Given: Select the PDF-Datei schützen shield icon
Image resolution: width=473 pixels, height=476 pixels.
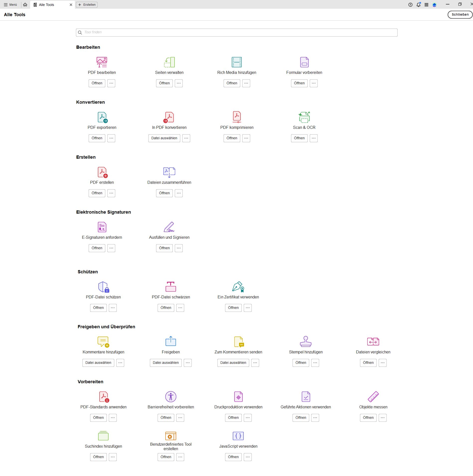Looking at the screenshot, I should pos(103,287).
